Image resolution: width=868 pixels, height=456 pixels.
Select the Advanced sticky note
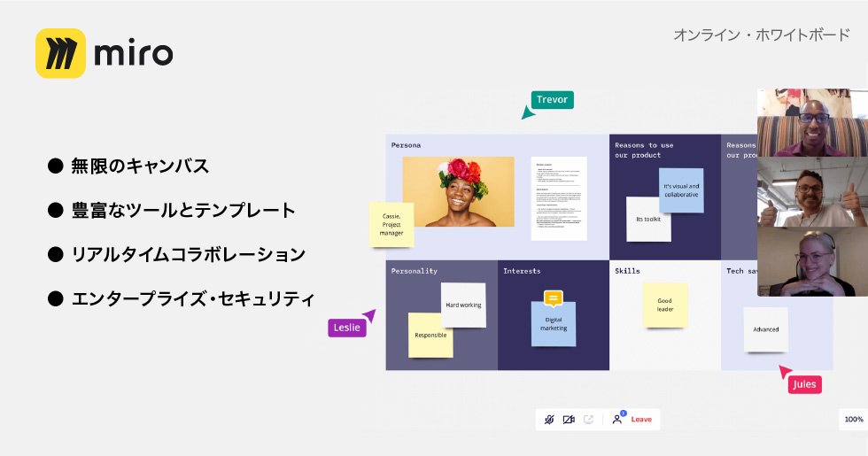coord(765,329)
